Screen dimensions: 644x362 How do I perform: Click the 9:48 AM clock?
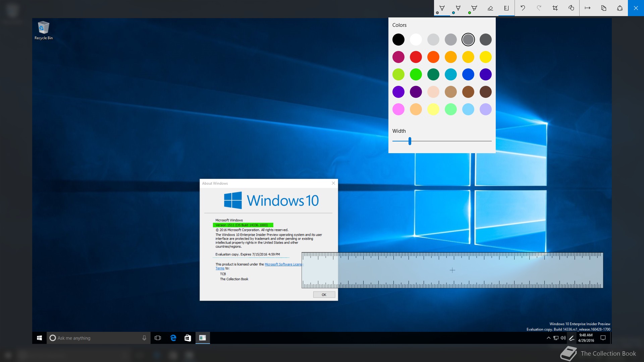[586, 338]
